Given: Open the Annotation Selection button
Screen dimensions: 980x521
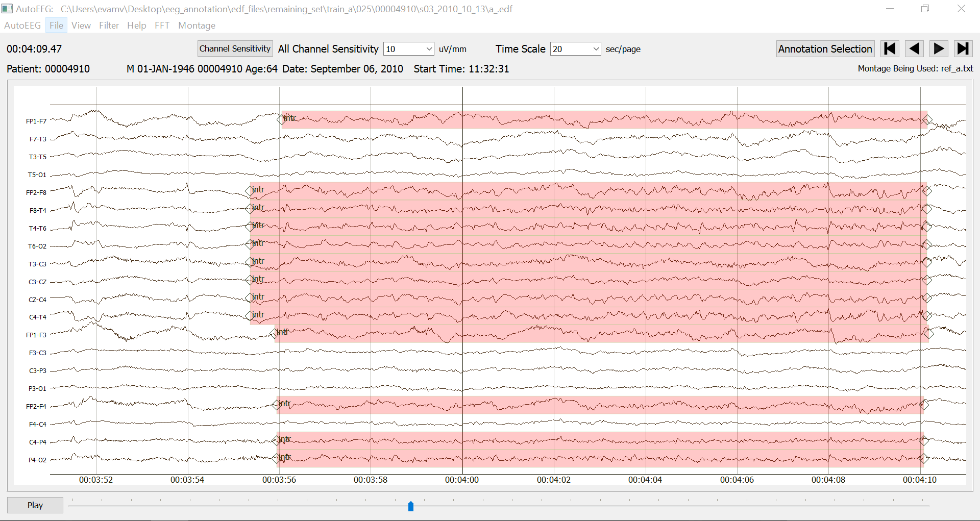Looking at the screenshot, I should pos(825,49).
